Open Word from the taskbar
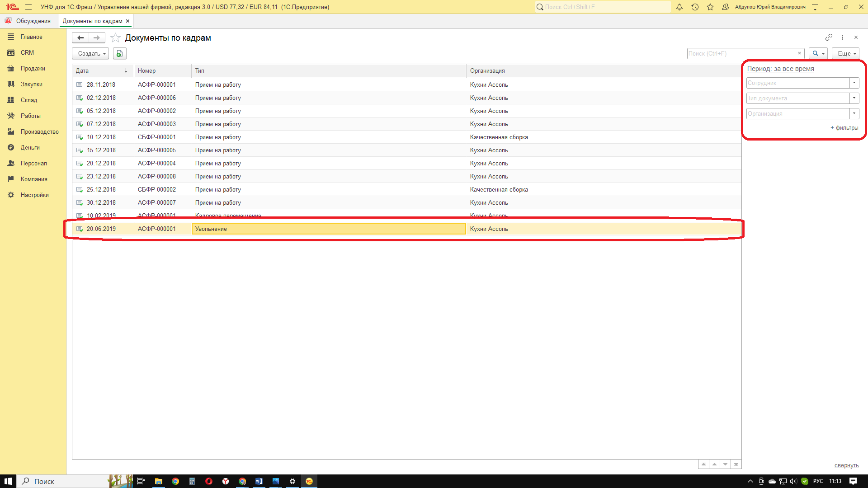 click(259, 481)
